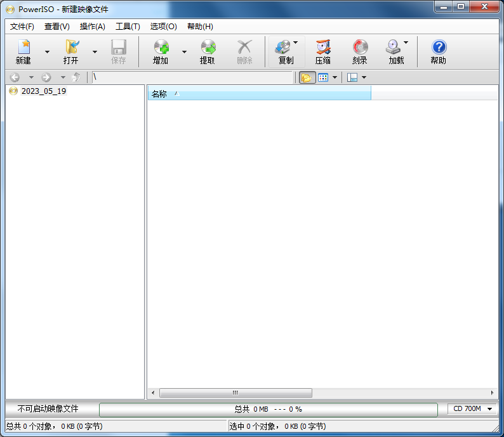Click the Mount (加载) drive icon
The height and width of the screenshot is (437, 504).
pos(393,47)
